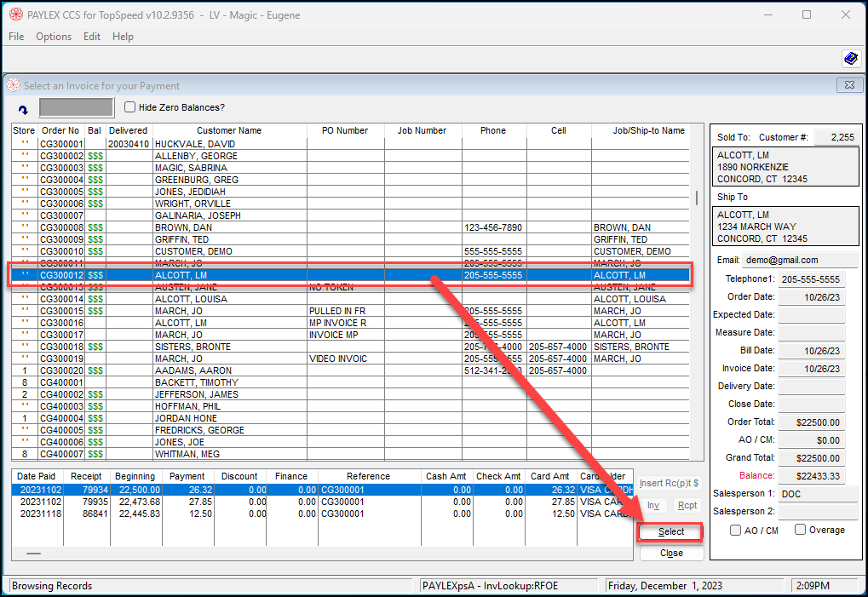The width and height of the screenshot is (868, 597).
Task: Check the Overage checkbox
Action: [800, 530]
